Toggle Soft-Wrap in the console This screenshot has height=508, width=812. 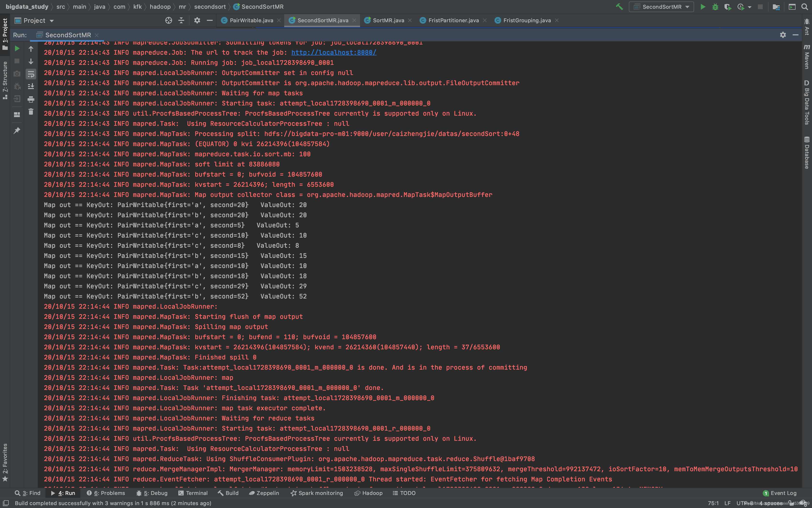tap(31, 74)
